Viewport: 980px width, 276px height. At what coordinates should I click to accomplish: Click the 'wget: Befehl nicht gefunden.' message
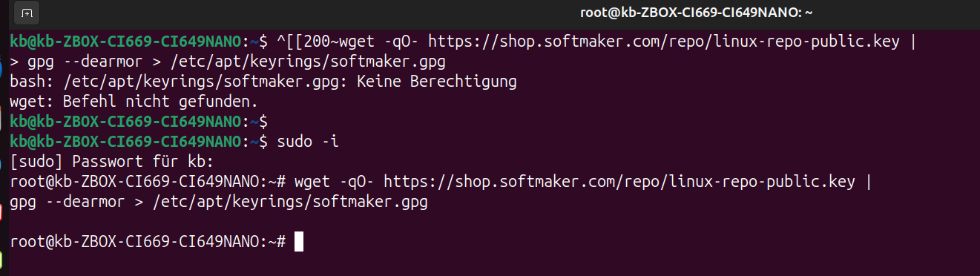(134, 102)
